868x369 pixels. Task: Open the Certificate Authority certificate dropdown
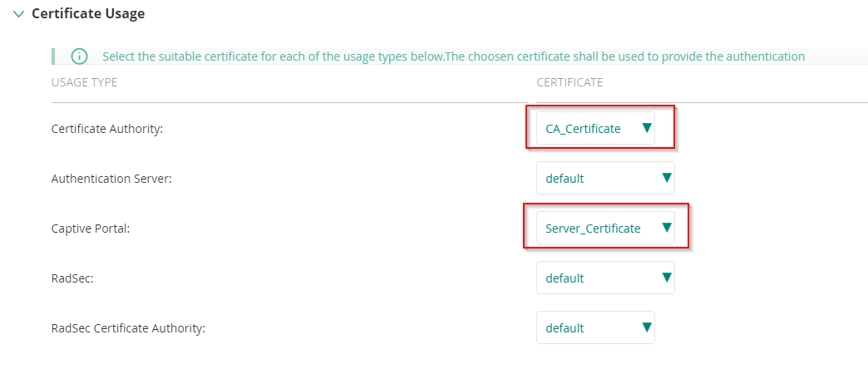594,129
